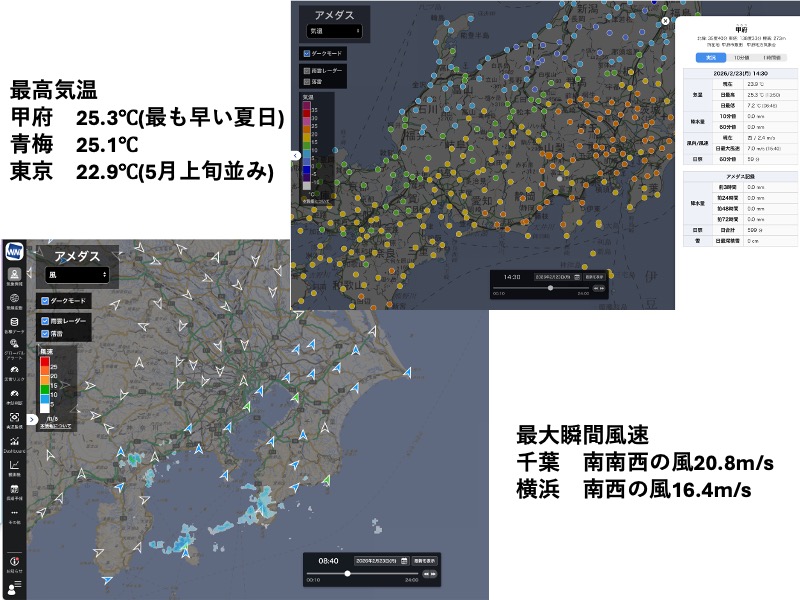This screenshot has width=800, height=600.
Task: Open the 気温 element dropdown
Action: click(335, 32)
